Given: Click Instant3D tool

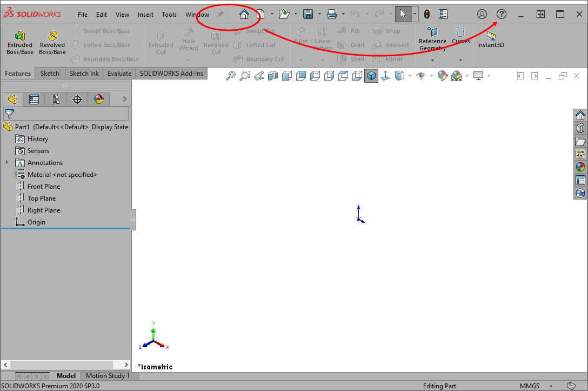Looking at the screenshot, I should (x=491, y=39).
